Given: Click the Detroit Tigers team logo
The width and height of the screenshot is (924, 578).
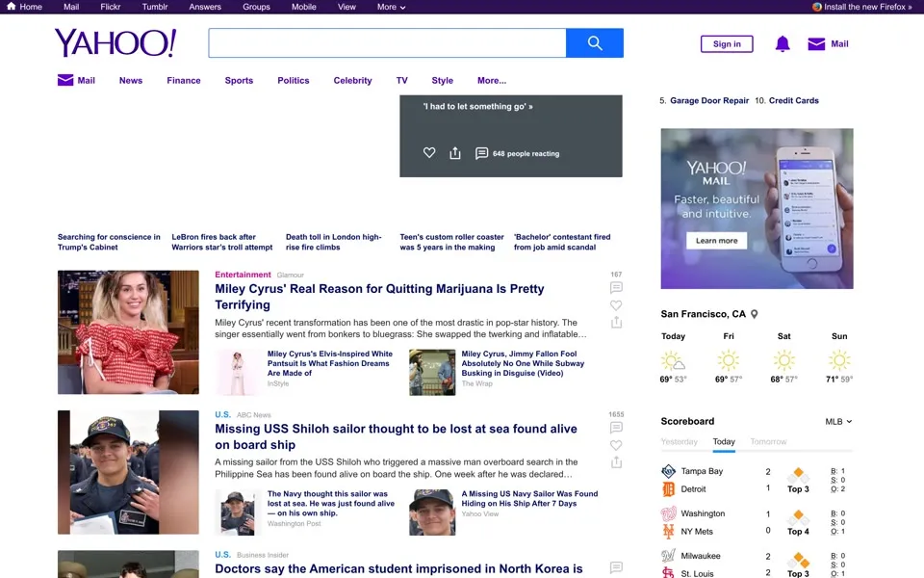Looking at the screenshot, I should pyautogui.click(x=668, y=489).
